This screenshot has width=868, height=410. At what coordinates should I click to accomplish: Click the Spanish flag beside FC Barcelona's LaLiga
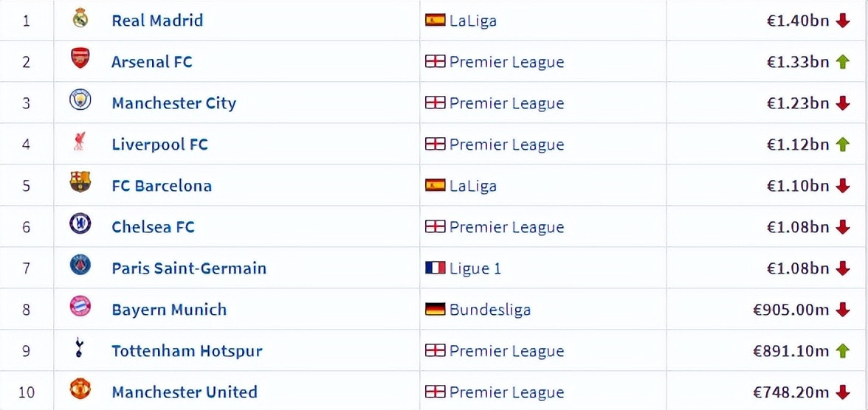pyautogui.click(x=435, y=185)
